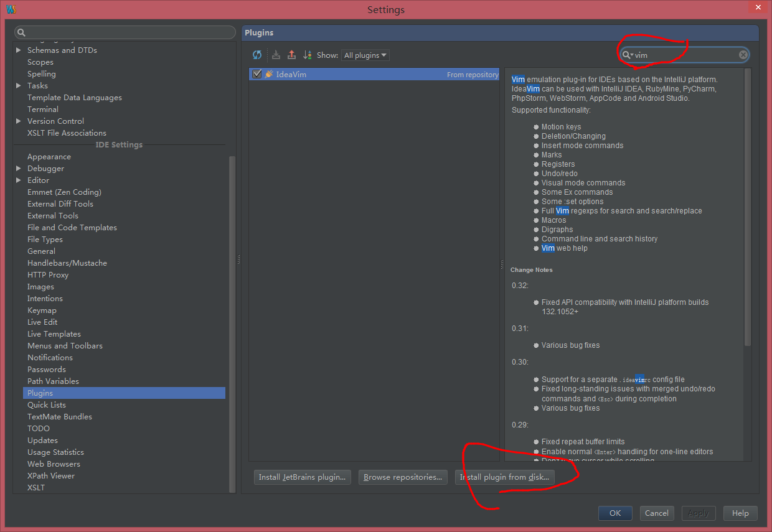The image size is (772, 532).
Task: Open File and Code Templates settings
Action: 72,228
